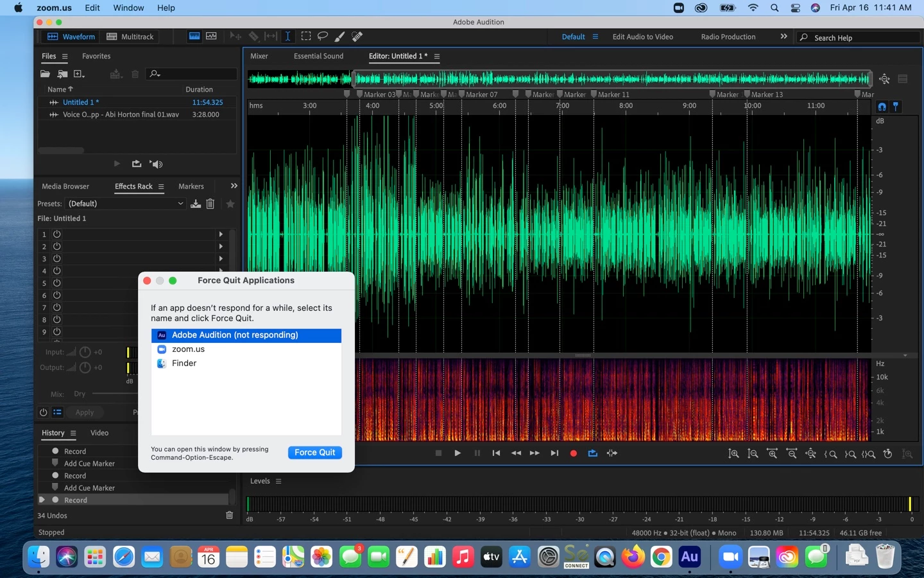Click the Fast Forward transport button
Viewport: 924px width, 578px height.
535,453
